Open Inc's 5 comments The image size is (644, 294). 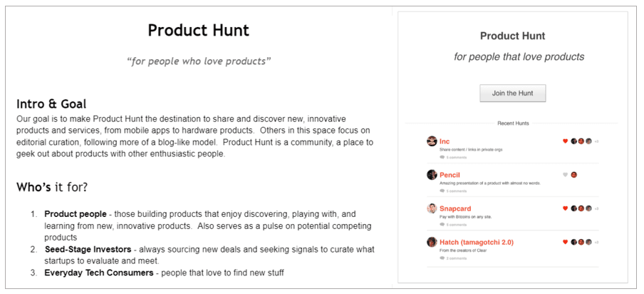pyautogui.click(x=454, y=157)
